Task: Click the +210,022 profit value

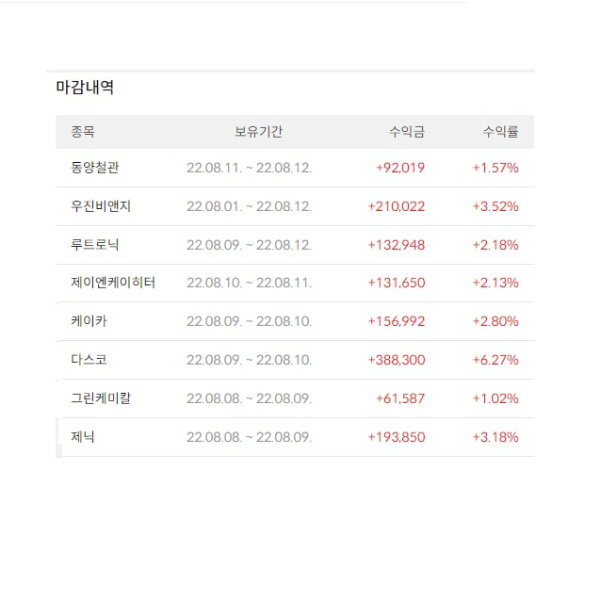Action: pos(396,206)
